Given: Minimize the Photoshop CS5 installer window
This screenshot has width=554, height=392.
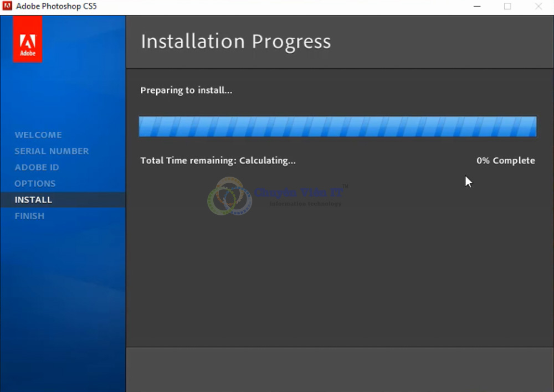Looking at the screenshot, I should pos(477,7).
